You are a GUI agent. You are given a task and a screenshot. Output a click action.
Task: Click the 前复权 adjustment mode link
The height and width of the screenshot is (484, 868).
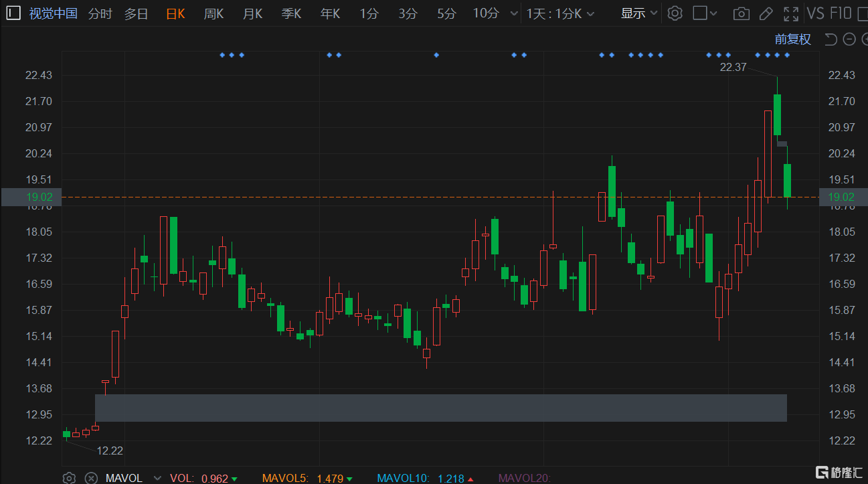(x=793, y=39)
